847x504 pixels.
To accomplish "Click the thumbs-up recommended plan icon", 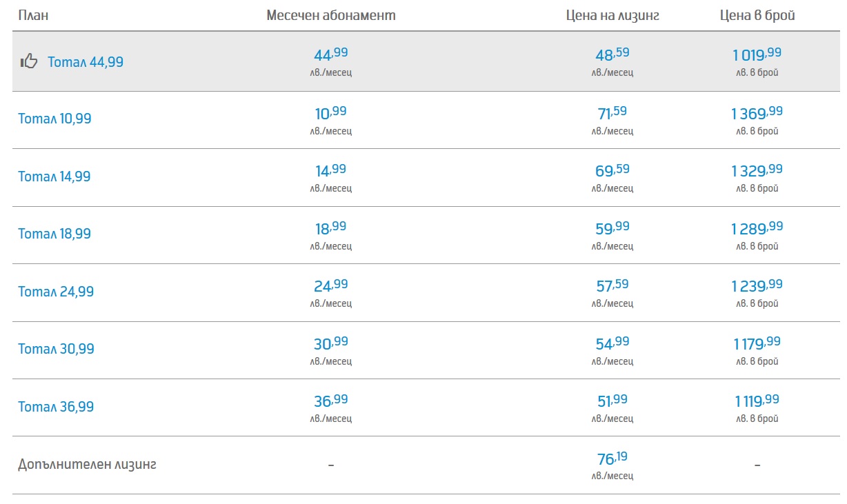I will click(x=29, y=61).
